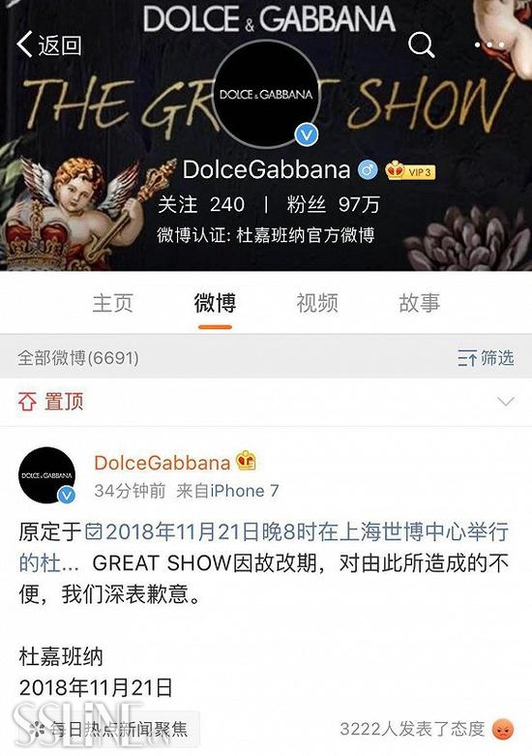This screenshot has width=532, height=756.
Task: Open the large Dolce & Gabbana profile avatar
Action: coord(266,94)
